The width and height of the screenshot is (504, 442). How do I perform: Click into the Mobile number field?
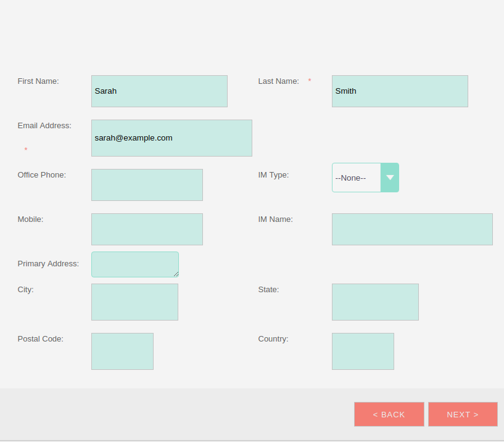click(x=147, y=229)
